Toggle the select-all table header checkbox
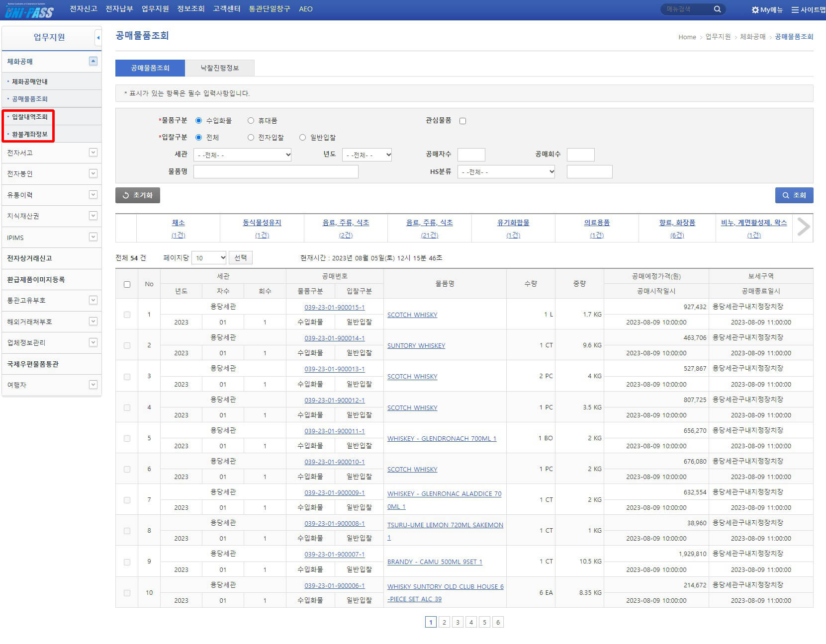 pyautogui.click(x=127, y=284)
